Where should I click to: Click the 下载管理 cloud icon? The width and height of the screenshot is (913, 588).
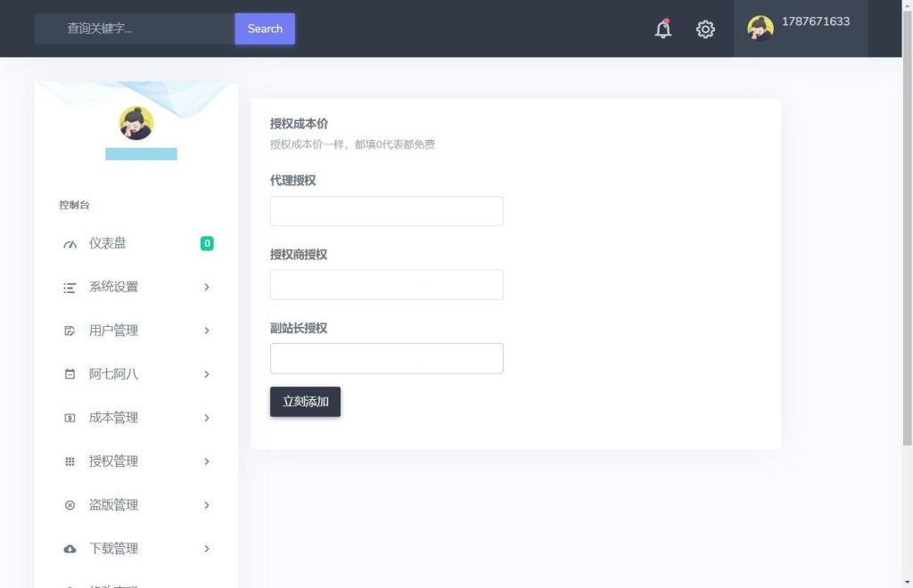coord(70,549)
